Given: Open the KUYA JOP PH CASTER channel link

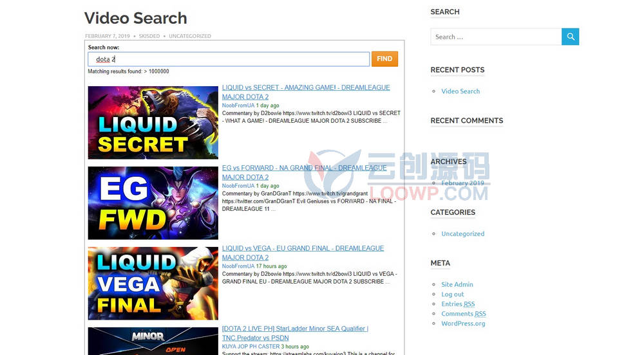Looking at the screenshot, I should point(251,347).
